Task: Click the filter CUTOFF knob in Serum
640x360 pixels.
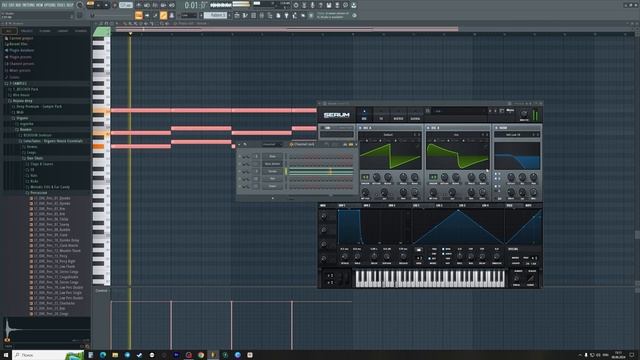Action: tap(511, 177)
